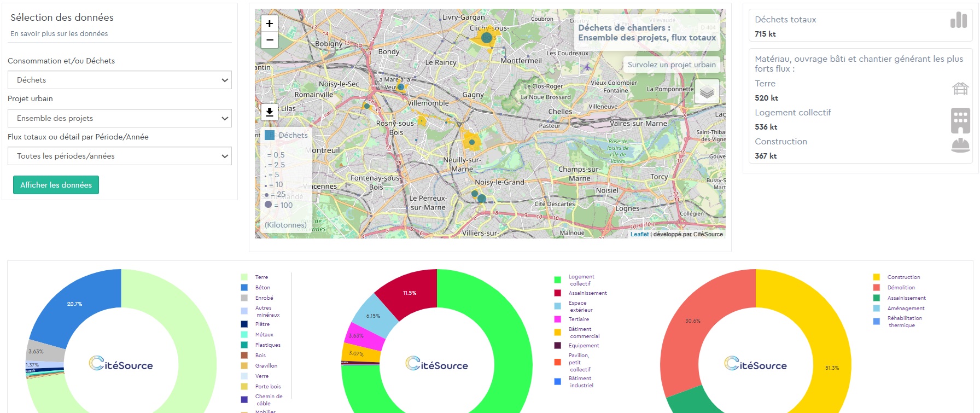Click the structure icon next to Terre
This screenshot has height=413, width=980.
(960, 89)
